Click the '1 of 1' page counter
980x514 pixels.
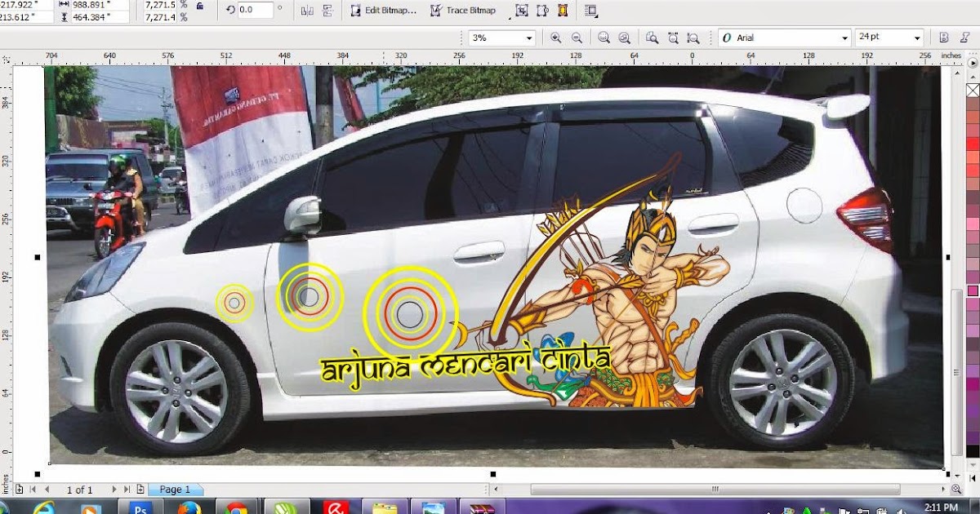(79, 490)
